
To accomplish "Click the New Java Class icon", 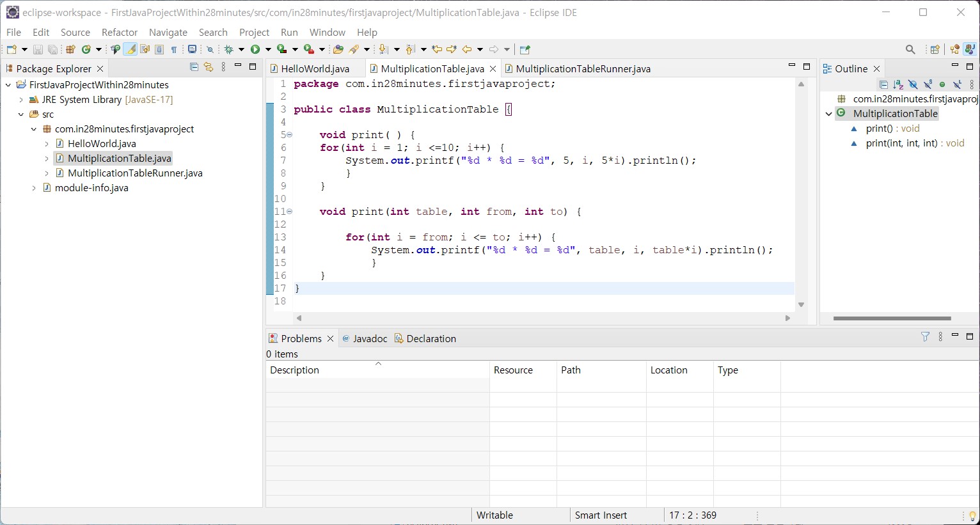I will click(x=86, y=49).
